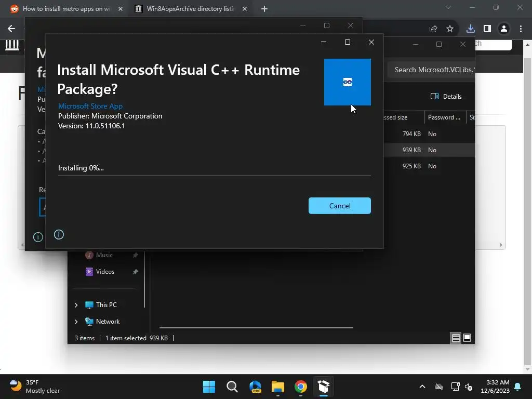Screen dimensions: 532x399
Task: Toggle the Details pane in File Explorer
Action: (x=446, y=96)
